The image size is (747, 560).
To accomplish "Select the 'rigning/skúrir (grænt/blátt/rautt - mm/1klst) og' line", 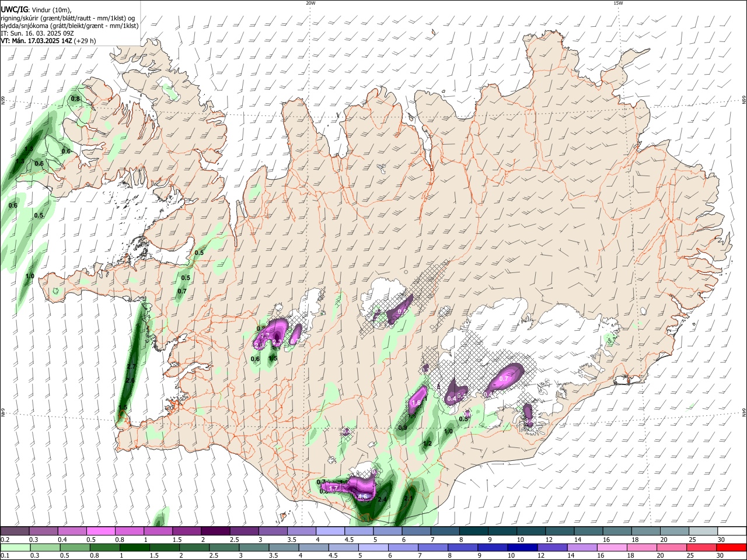I will click(68, 17).
